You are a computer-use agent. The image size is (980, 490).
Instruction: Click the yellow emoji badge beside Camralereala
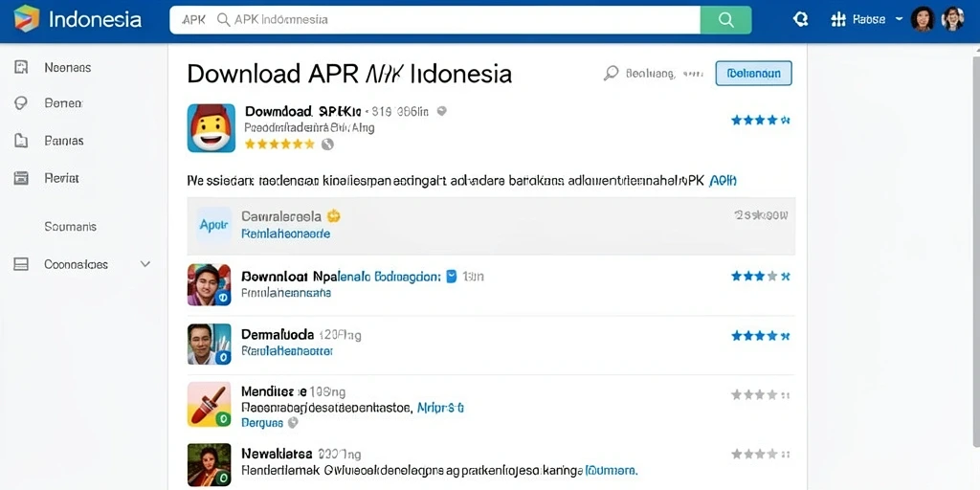pyautogui.click(x=334, y=216)
